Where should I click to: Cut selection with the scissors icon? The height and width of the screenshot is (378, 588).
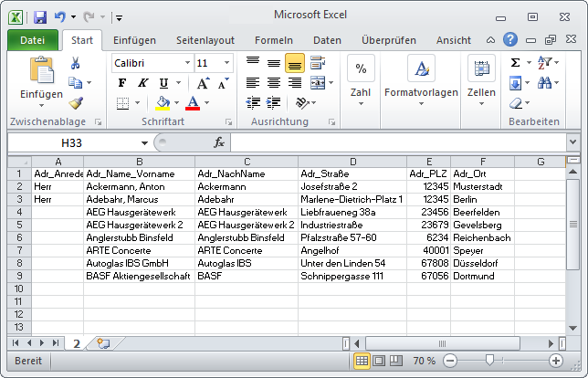(75, 63)
